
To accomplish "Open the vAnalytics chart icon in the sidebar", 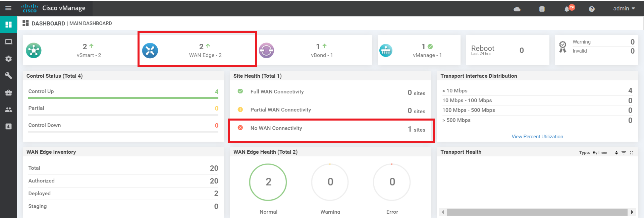I will (8, 126).
